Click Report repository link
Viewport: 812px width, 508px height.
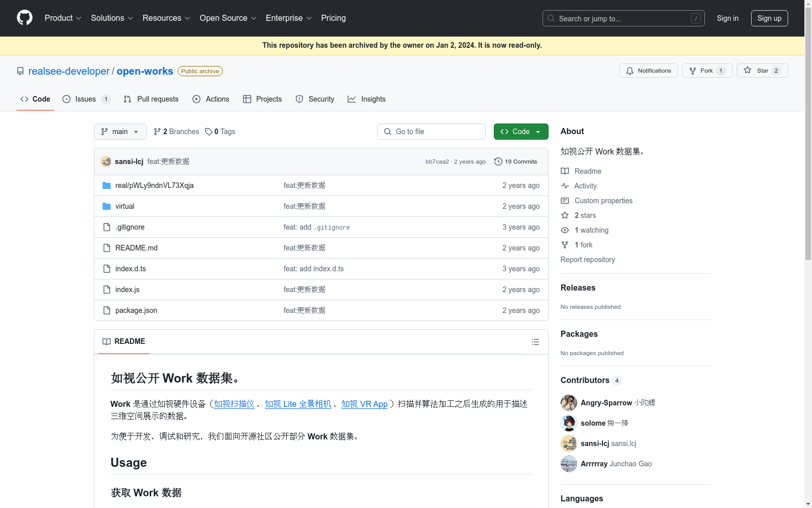pyautogui.click(x=588, y=260)
